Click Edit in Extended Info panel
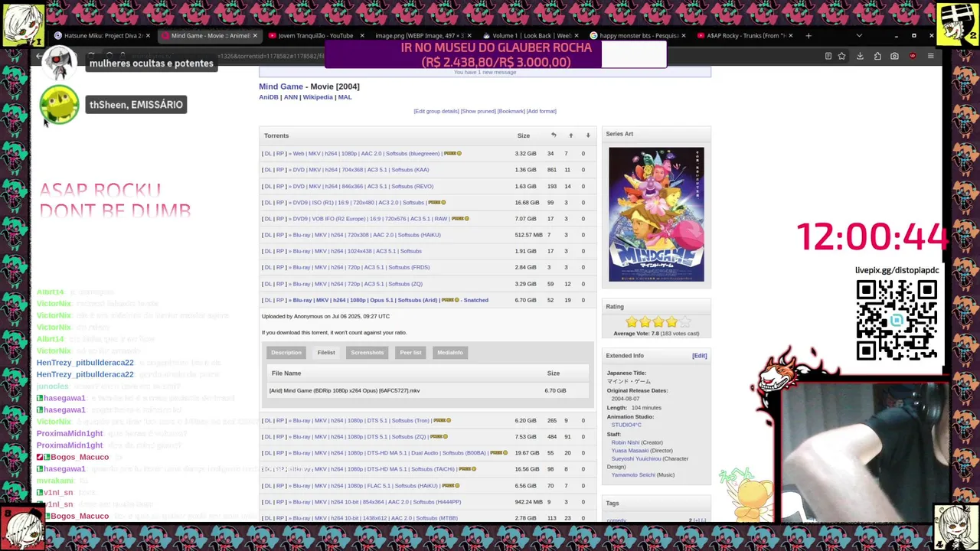 coord(699,356)
